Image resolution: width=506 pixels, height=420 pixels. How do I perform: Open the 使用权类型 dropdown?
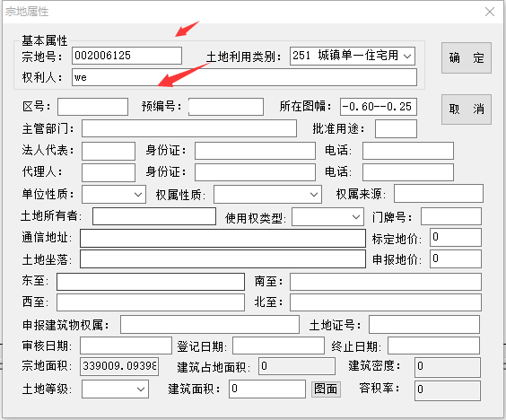click(x=327, y=216)
